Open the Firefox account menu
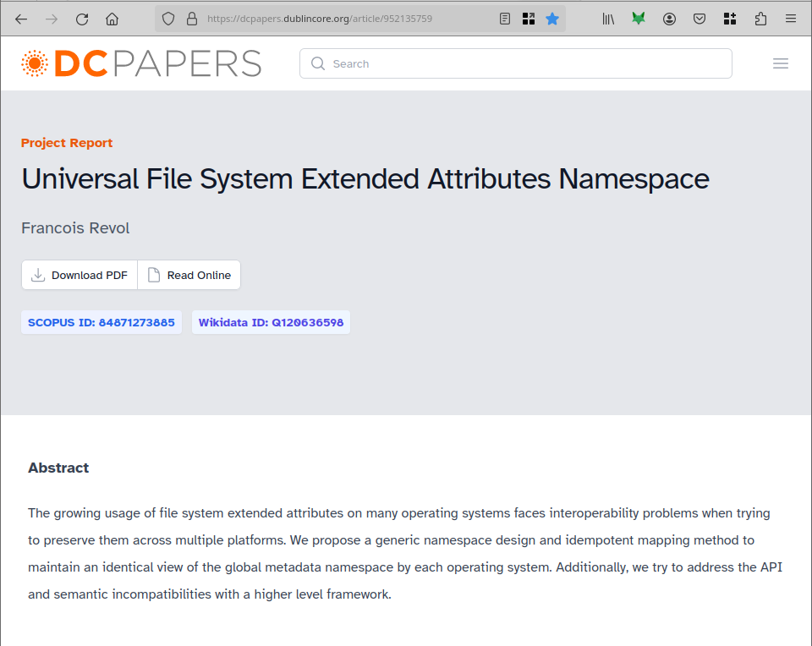 669,19
